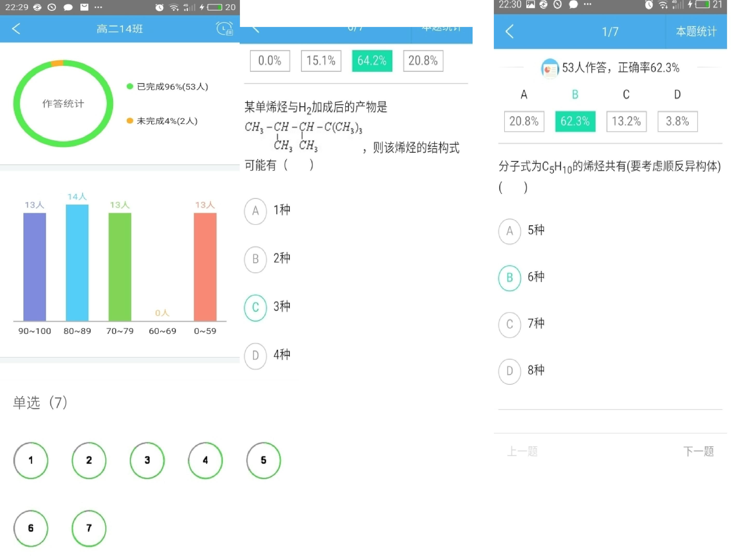Open question number 5 circle
Viewport: 747px width, 560px height.
[x=264, y=460]
